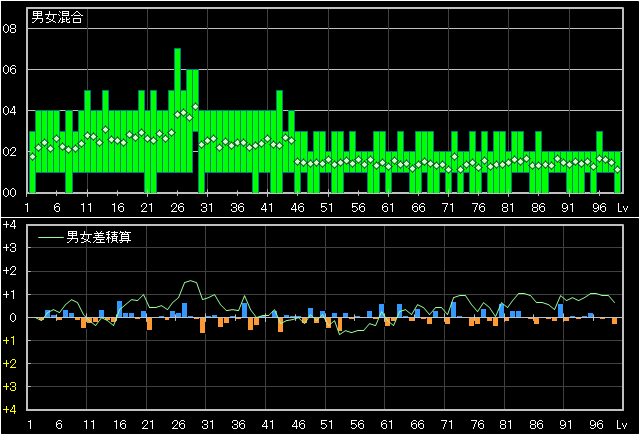
Task: Select the 02 y-axis label
Action: [x=9, y=152]
